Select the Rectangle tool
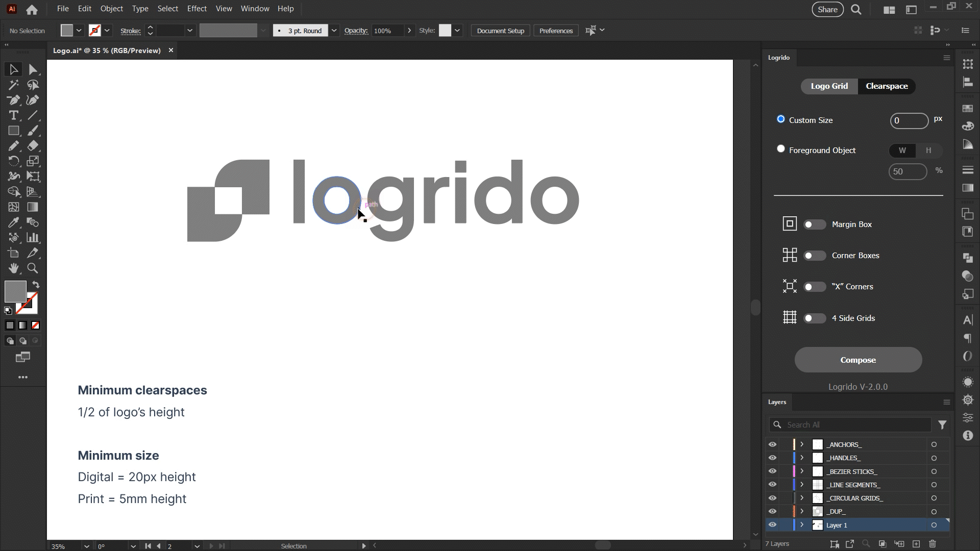This screenshot has width=980, height=551. tap(14, 131)
